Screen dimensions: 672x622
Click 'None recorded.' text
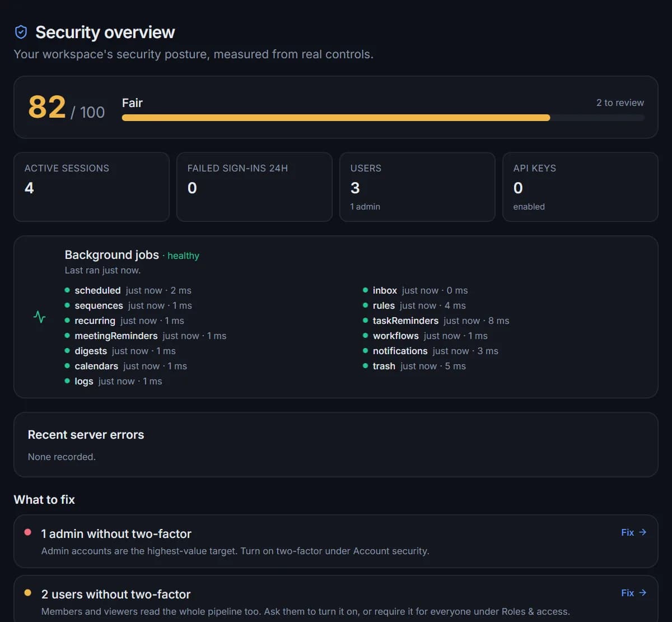(x=62, y=457)
